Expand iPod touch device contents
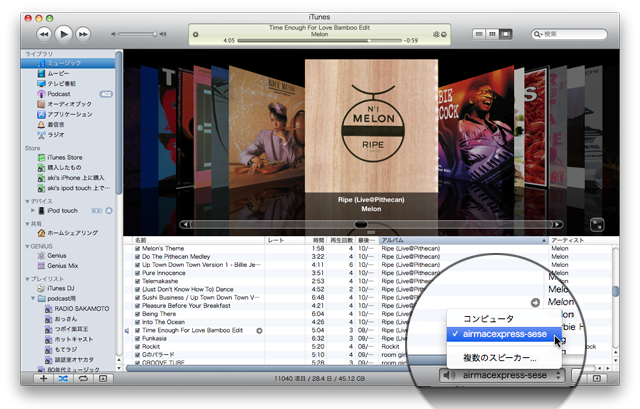The image size is (640, 409). (33, 211)
